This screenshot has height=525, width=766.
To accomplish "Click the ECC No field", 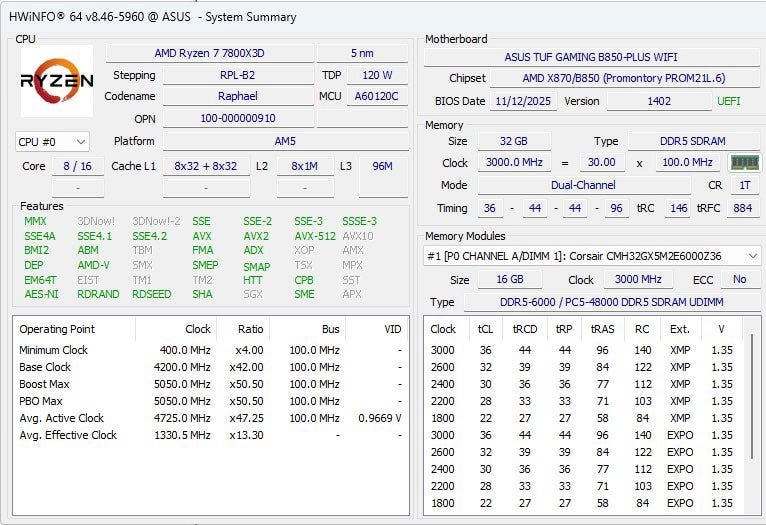I will click(x=740, y=279).
